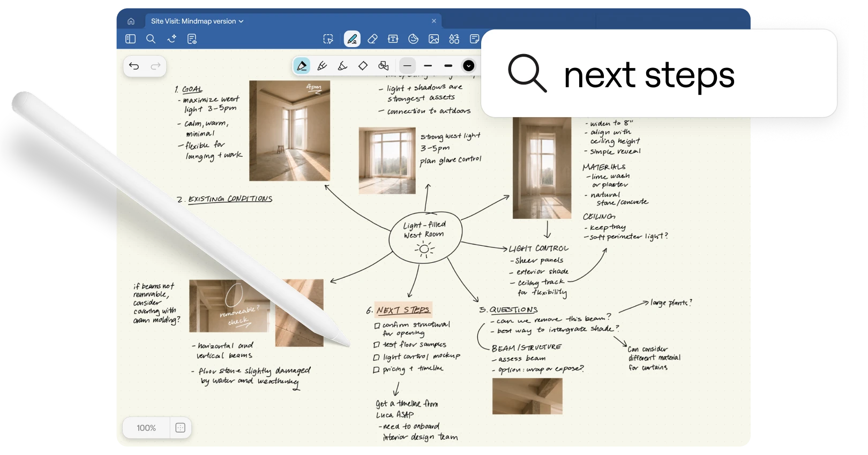The width and height of the screenshot is (868, 455).
Task: Open the Stickers tool
Action: (x=414, y=39)
